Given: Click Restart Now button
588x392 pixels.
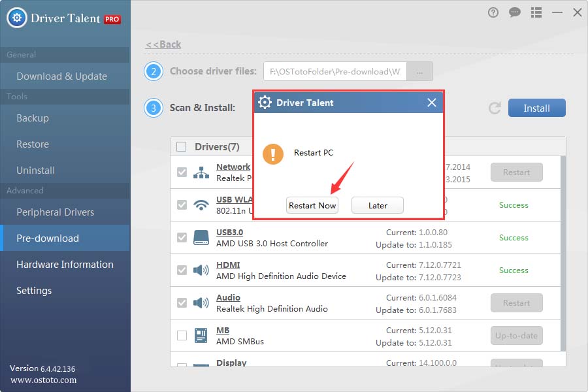Looking at the screenshot, I should pyautogui.click(x=312, y=205).
